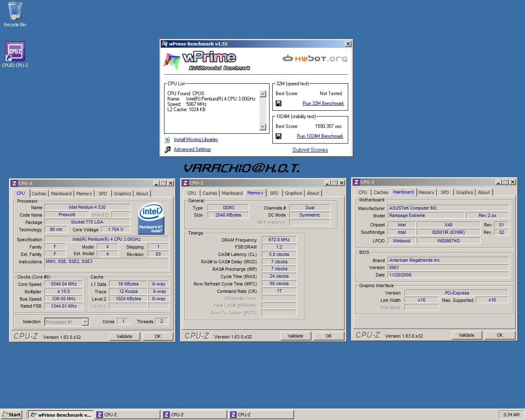Image resolution: width=525 pixels, height=420 pixels.
Task: Select the first CPU-Z taskbar button
Action: (x=127, y=415)
